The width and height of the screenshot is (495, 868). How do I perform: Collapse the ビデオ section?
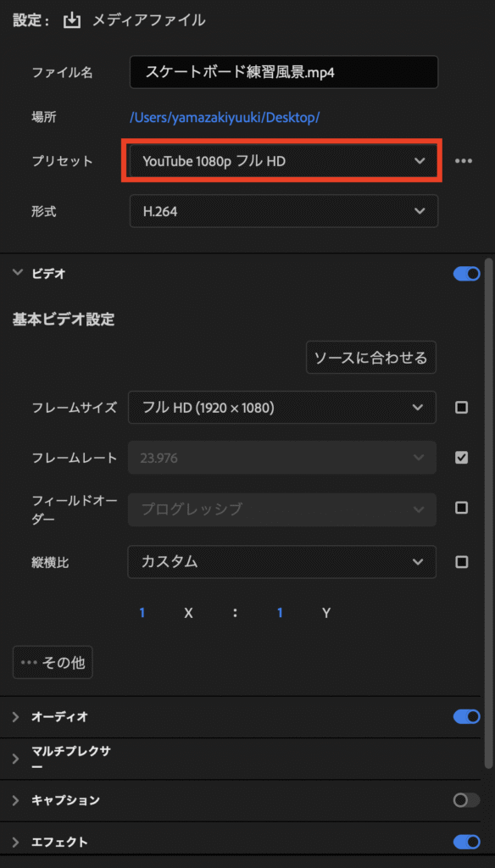pyautogui.click(x=18, y=273)
